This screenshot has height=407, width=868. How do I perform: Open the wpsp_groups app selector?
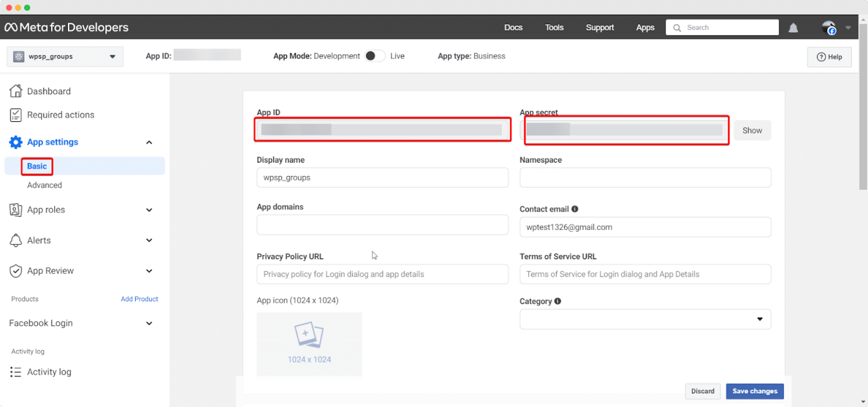(64, 56)
